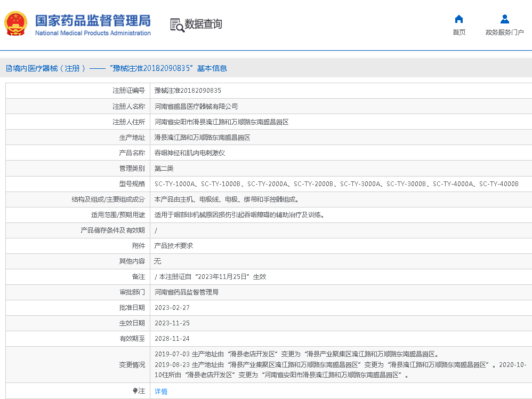532x399 pixels.
Task: Click the registration number value 豫械注准20182090835
Action: point(188,91)
